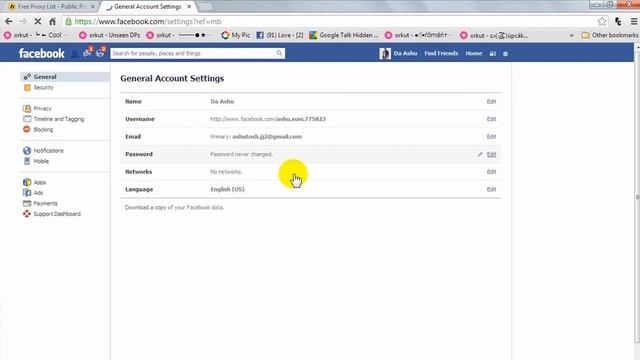Open the Chrome menu hamburger icon
The image size is (640, 360).
pyautogui.click(x=633, y=22)
